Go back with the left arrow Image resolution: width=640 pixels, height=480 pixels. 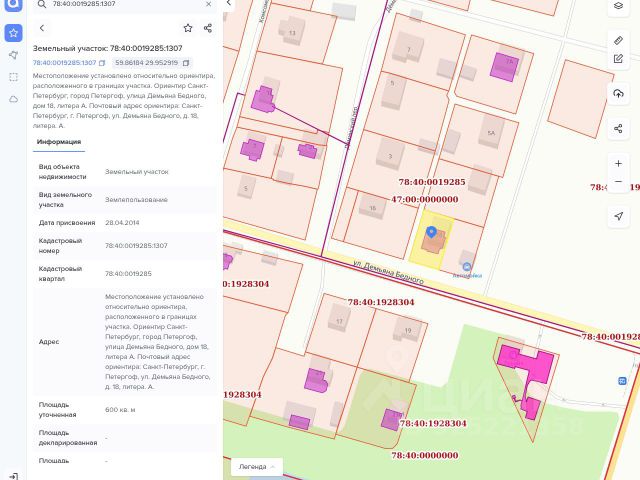coord(42,28)
